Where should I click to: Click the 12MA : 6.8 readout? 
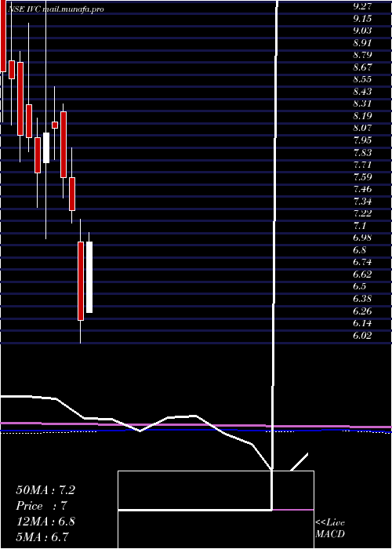(45, 522)
